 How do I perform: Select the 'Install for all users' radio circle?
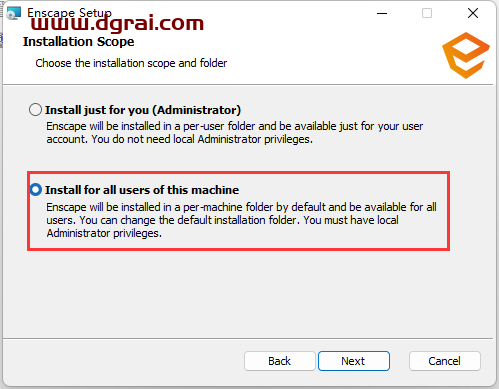(x=36, y=190)
